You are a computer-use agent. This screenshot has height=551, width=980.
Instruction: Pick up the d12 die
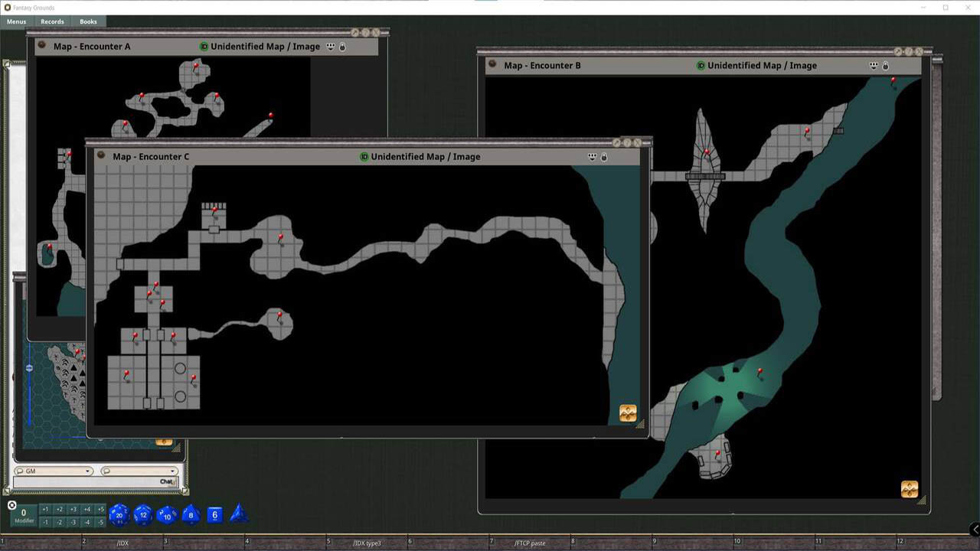click(x=142, y=515)
